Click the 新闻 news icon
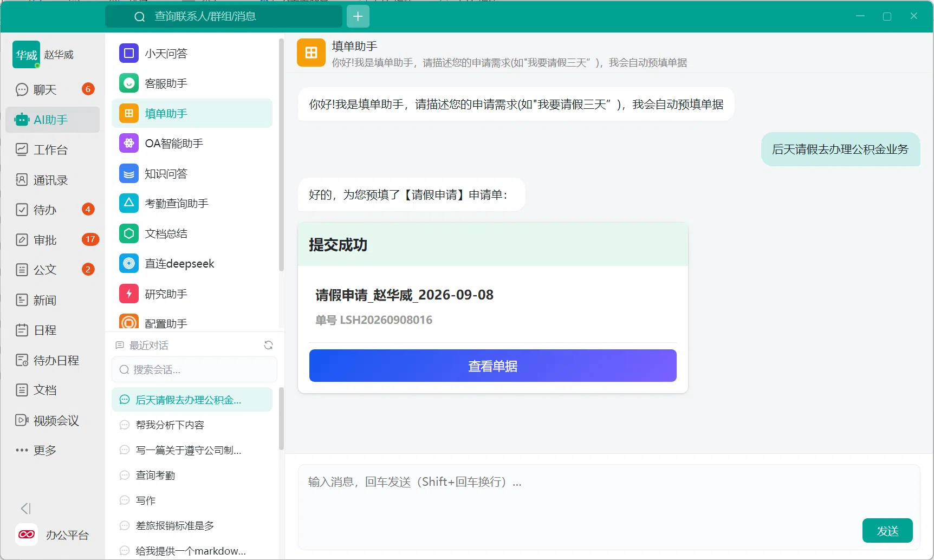This screenshot has width=934, height=560. tap(22, 300)
